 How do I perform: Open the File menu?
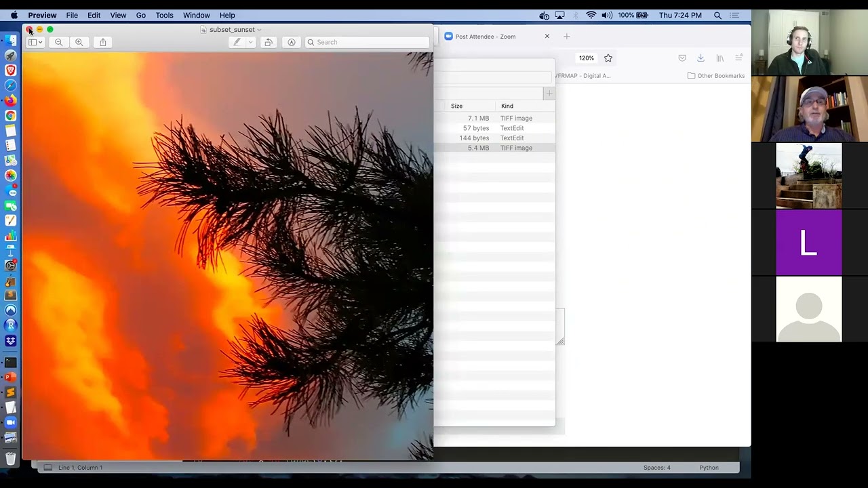72,15
